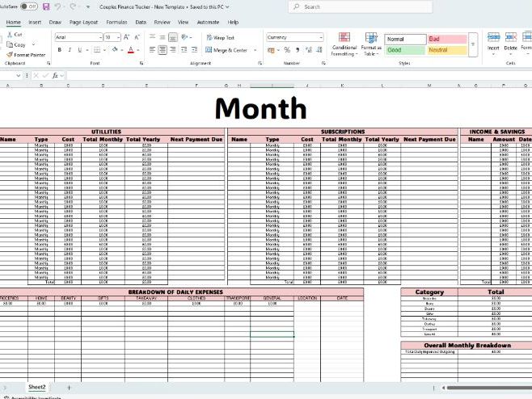Open the Font dialog launcher

141,63
